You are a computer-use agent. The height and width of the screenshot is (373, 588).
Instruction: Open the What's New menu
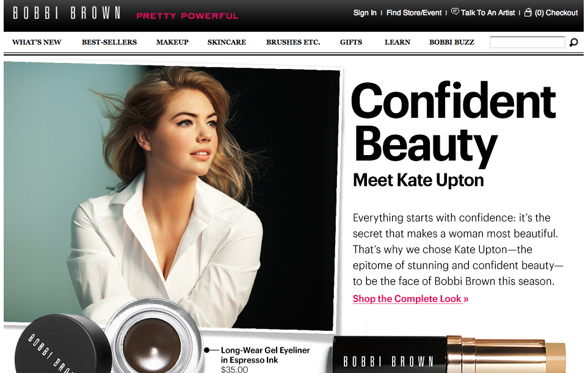37,42
